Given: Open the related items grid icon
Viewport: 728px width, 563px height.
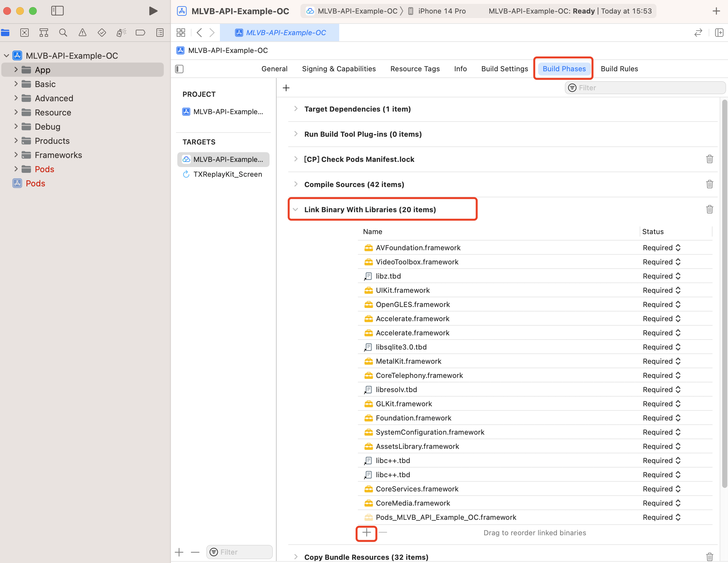Looking at the screenshot, I should (181, 32).
